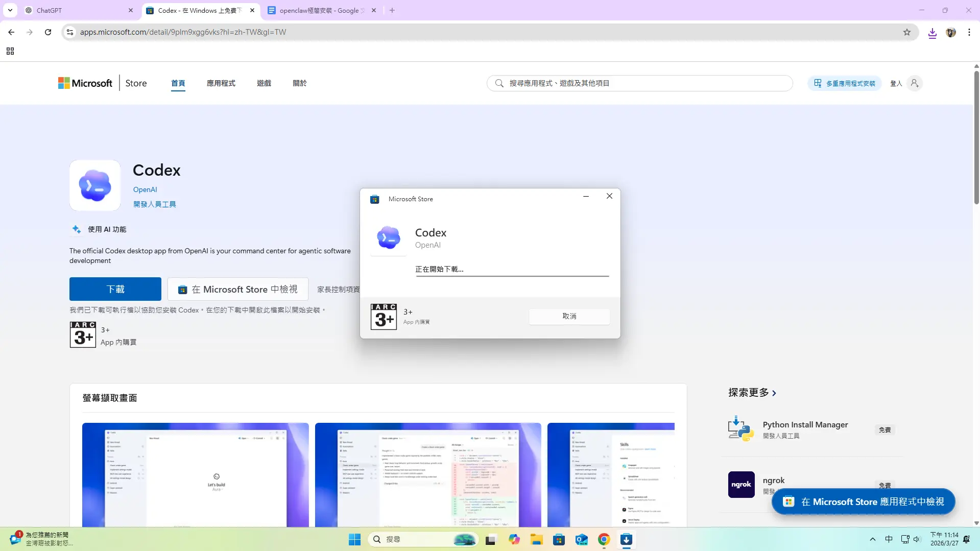Expand the 探索更多 chevron section
Screen dimensions: 980x551
tap(774, 393)
